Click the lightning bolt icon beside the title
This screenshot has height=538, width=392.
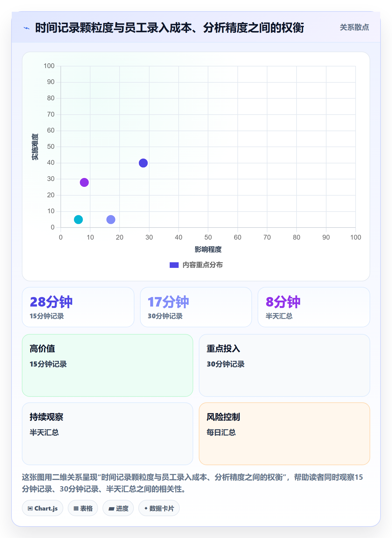click(27, 28)
